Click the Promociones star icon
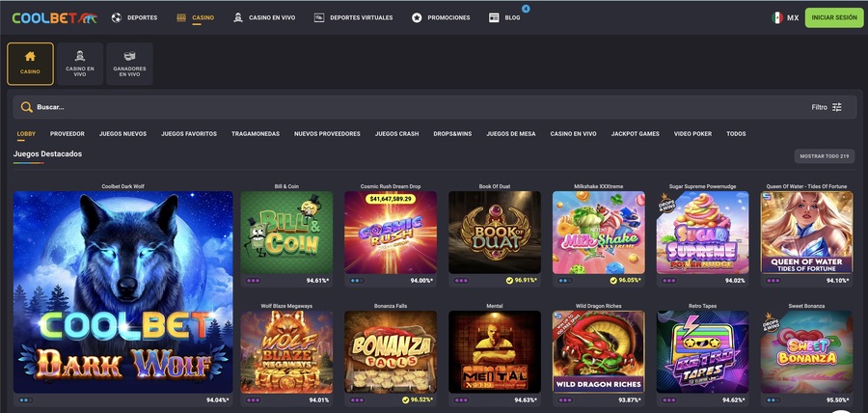The image size is (868, 413). pos(417,17)
